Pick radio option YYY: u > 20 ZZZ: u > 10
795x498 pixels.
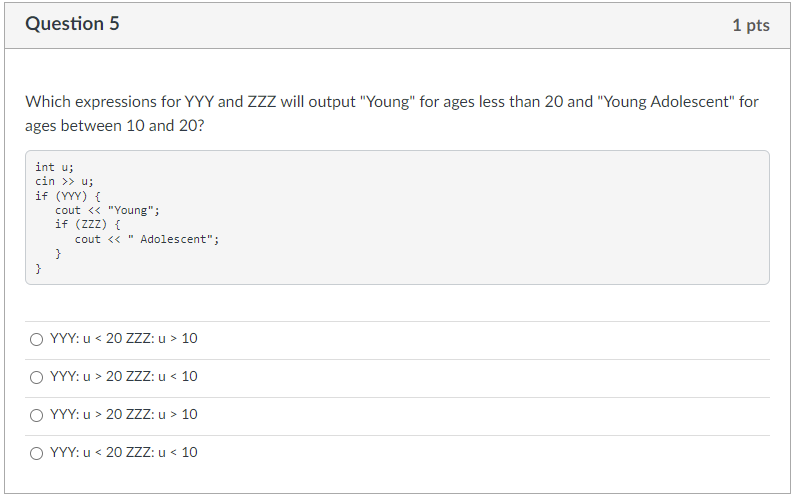[37, 415]
